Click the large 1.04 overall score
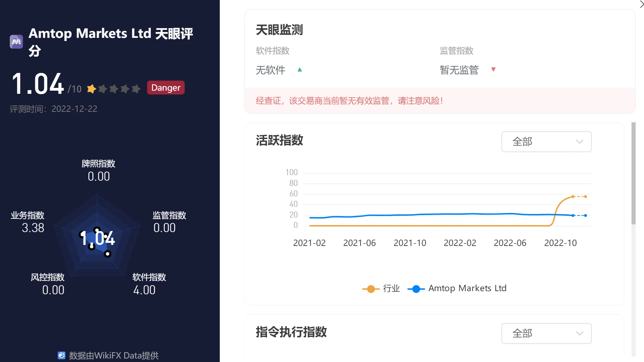This screenshot has height=362, width=644. coord(38,84)
